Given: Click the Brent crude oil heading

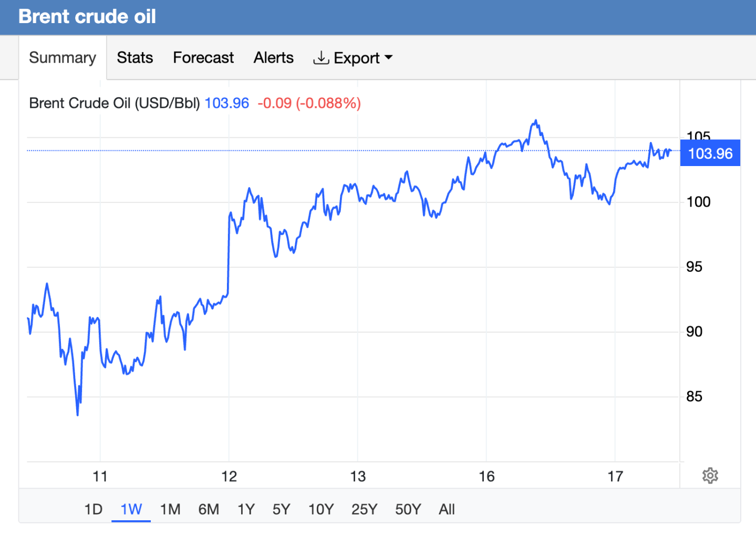Looking at the screenshot, I should click(87, 17).
